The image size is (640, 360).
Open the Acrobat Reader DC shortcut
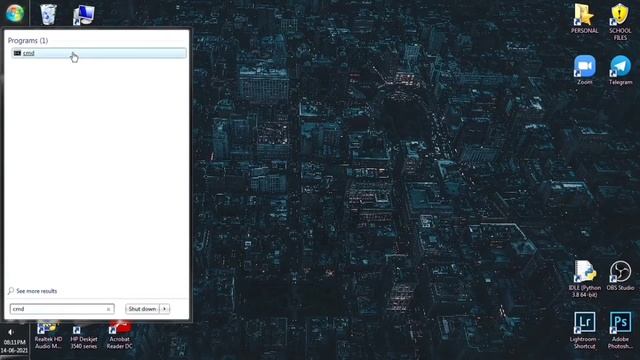[x=120, y=336]
